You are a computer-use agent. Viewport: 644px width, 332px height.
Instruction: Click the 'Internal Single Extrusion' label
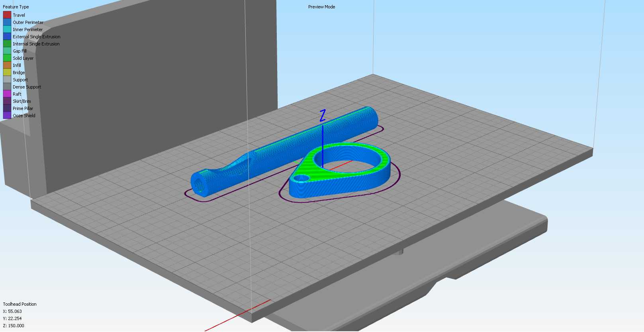[36, 44]
